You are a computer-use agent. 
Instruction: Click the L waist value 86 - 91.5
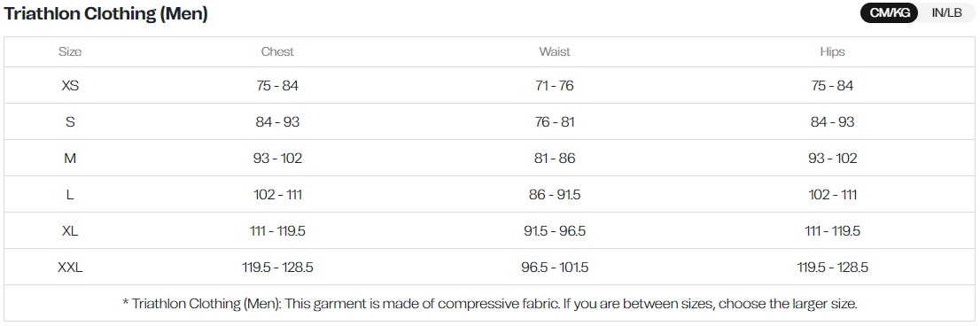coord(555,195)
